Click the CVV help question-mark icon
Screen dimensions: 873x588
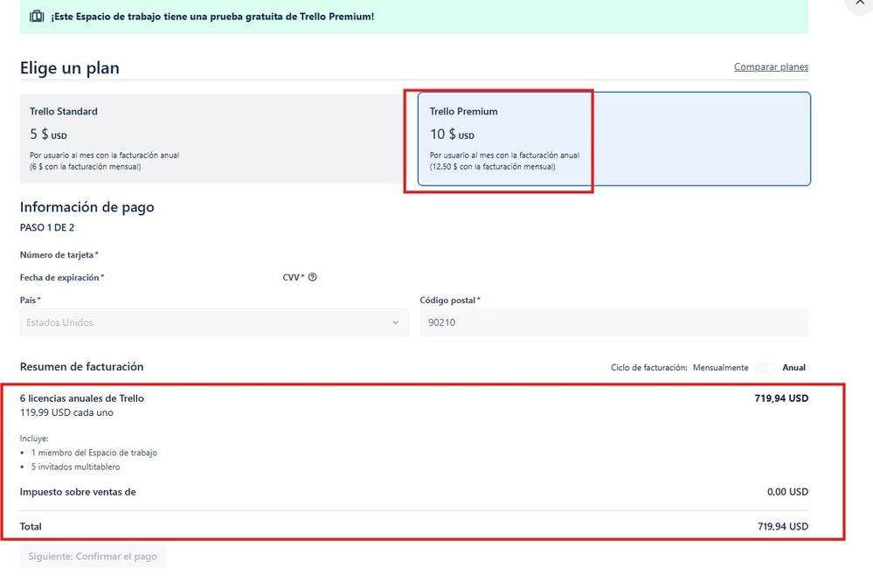(312, 277)
